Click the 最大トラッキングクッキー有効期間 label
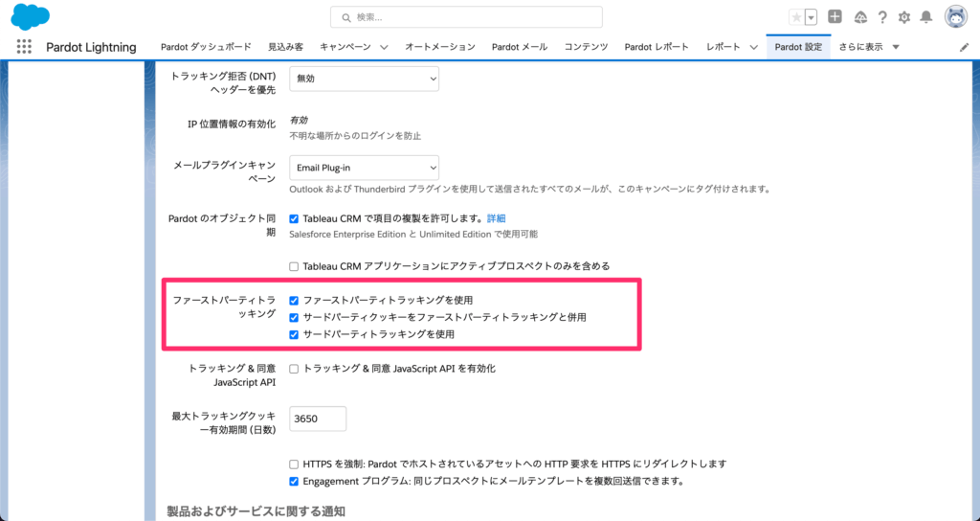980x521 pixels. (224, 422)
